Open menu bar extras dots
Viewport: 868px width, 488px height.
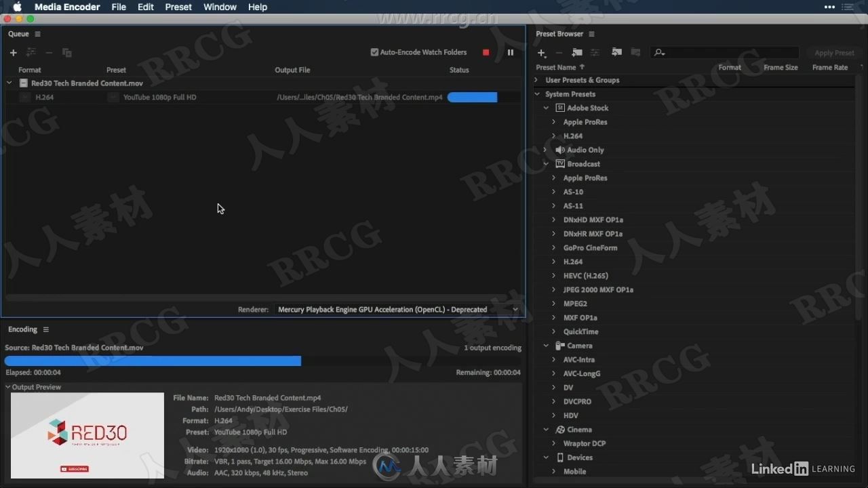(x=829, y=7)
